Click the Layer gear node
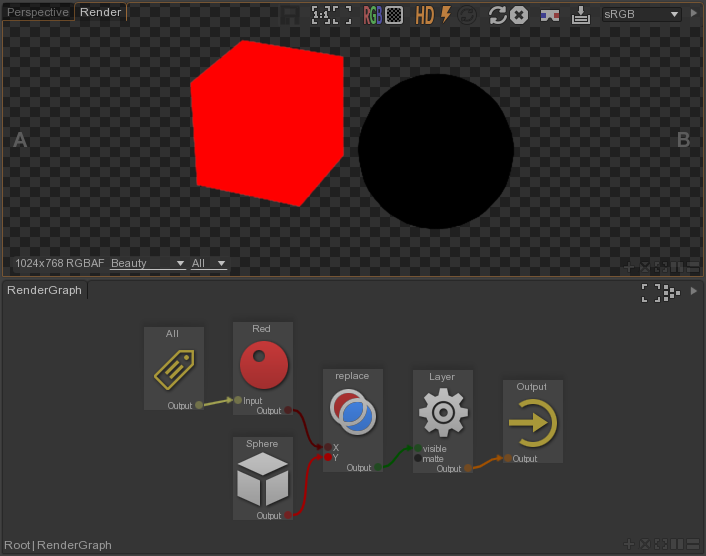The image size is (706, 556). pyautogui.click(x=441, y=412)
